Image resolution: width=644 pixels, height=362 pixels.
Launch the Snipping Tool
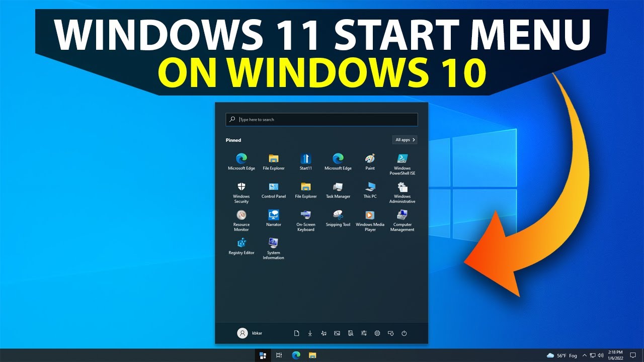tap(338, 218)
